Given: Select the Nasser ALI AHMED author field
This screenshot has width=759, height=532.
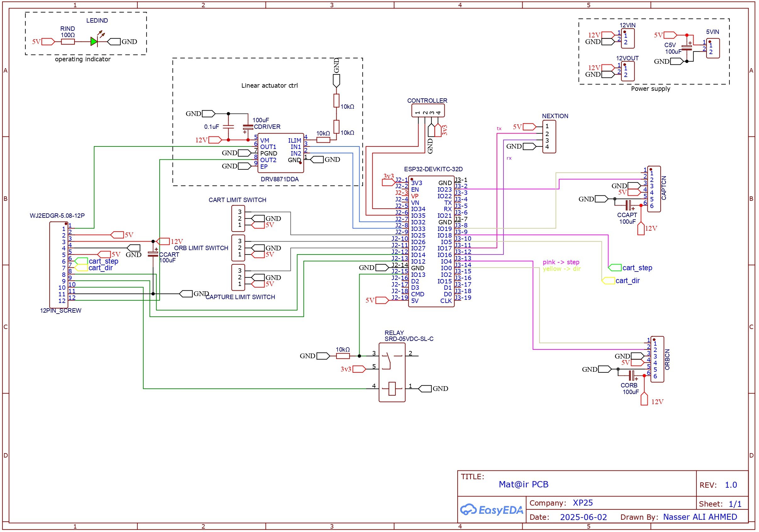Looking at the screenshot, I should (700, 517).
